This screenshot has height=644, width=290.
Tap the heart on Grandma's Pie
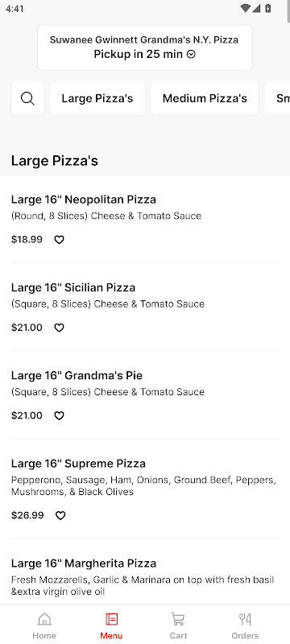click(x=59, y=415)
